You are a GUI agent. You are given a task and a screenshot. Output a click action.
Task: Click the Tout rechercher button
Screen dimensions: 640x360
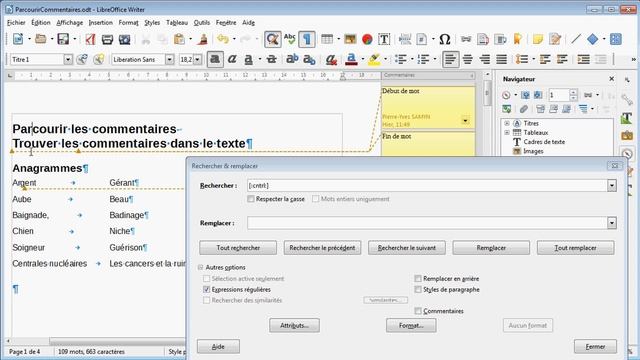(238, 248)
